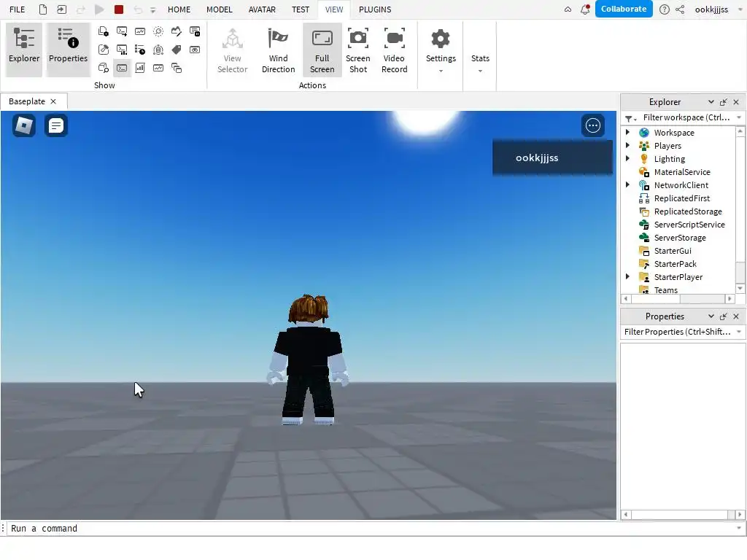
Task: Open the FILE menu
Action: pos(18,9)
